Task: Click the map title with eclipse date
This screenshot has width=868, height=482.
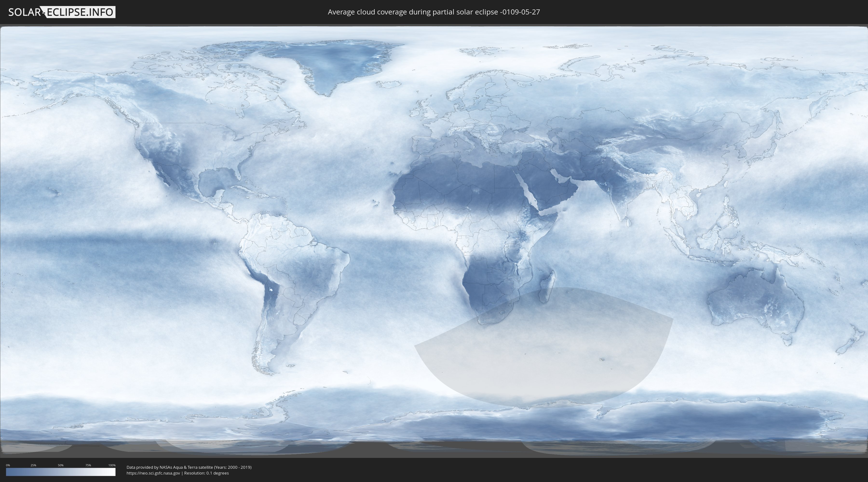Action: 434,12
